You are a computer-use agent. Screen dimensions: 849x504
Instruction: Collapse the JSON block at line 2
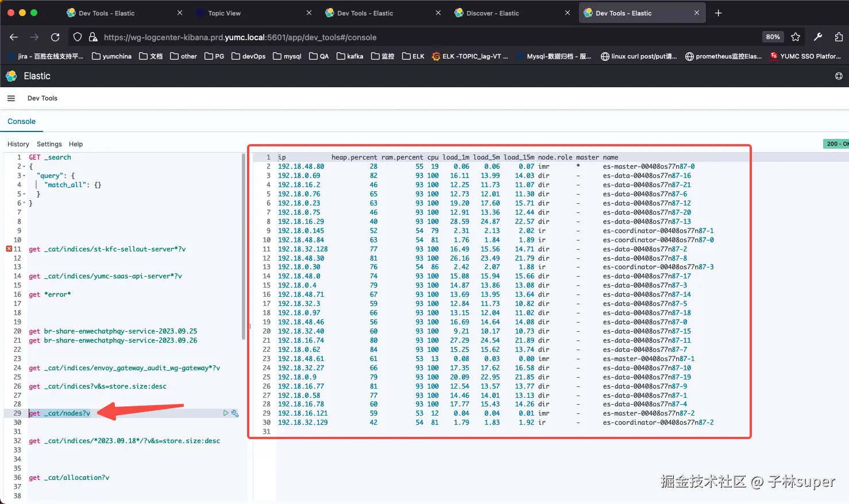pyautogui.click(x=23, y=166)
